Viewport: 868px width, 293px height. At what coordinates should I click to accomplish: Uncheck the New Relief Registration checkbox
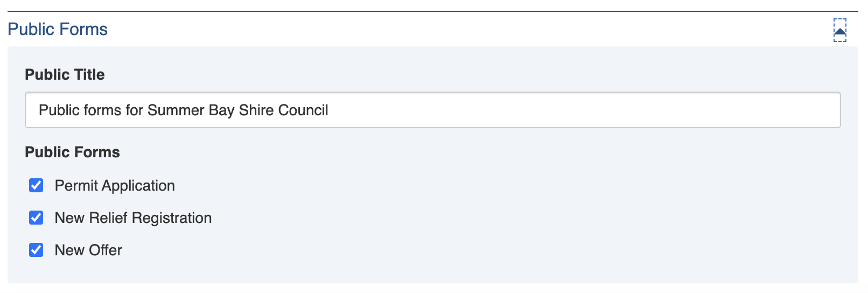(x=36, y=218)
